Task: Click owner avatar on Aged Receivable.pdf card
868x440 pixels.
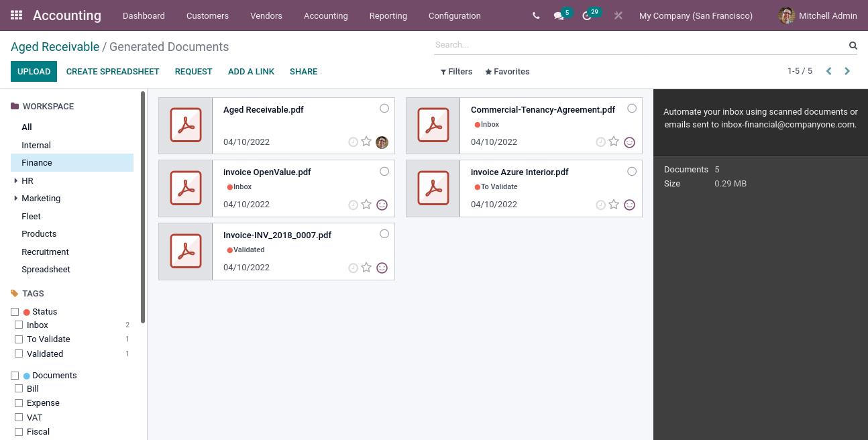Action: click(382, 142)
